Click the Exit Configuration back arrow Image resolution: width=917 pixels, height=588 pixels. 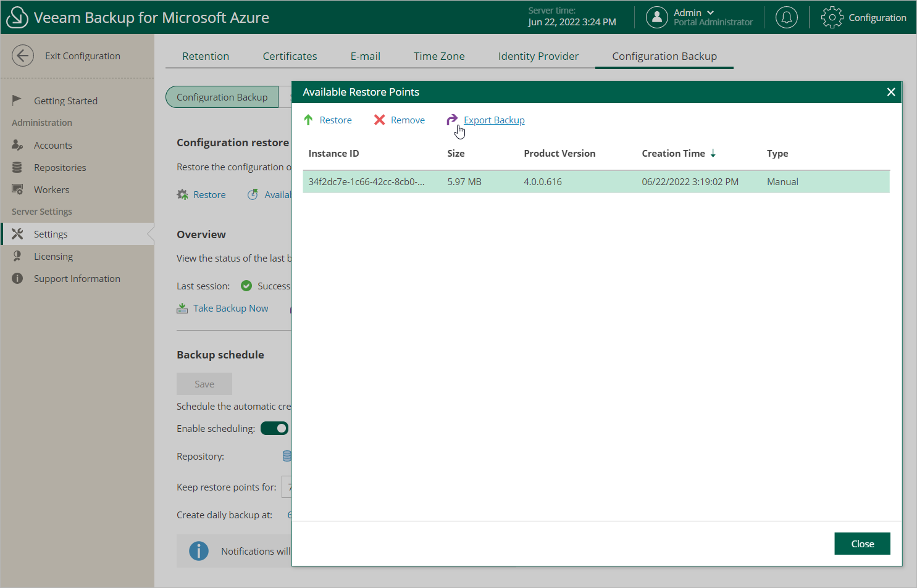click(23, 56)
